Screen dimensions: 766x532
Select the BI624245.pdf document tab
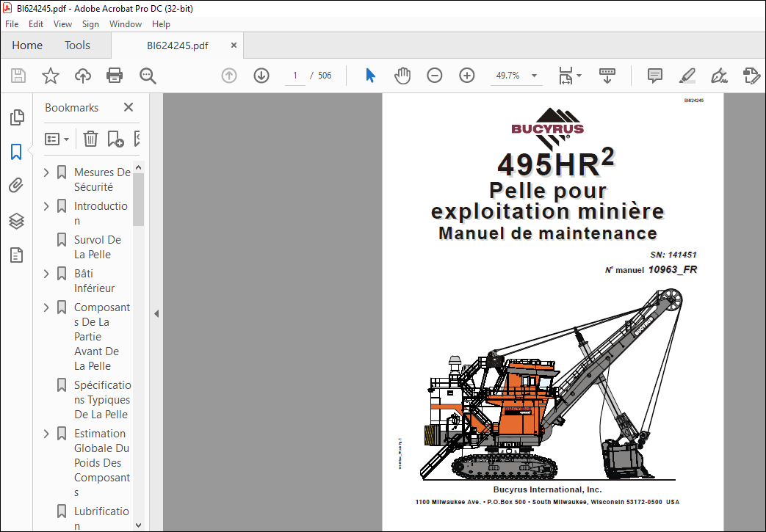pyautogui.click(x=177, y=45)
